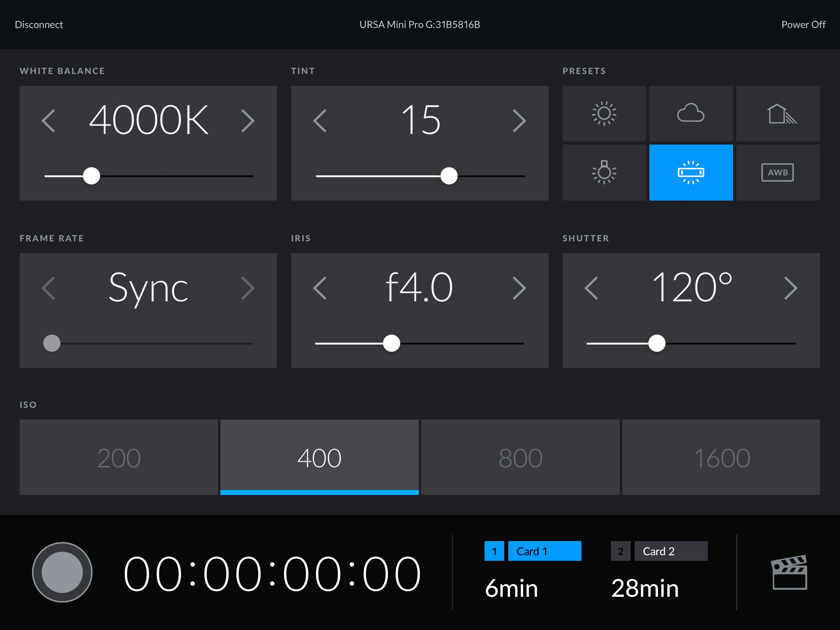
Task: Select ISO 200
Action: 119,457
